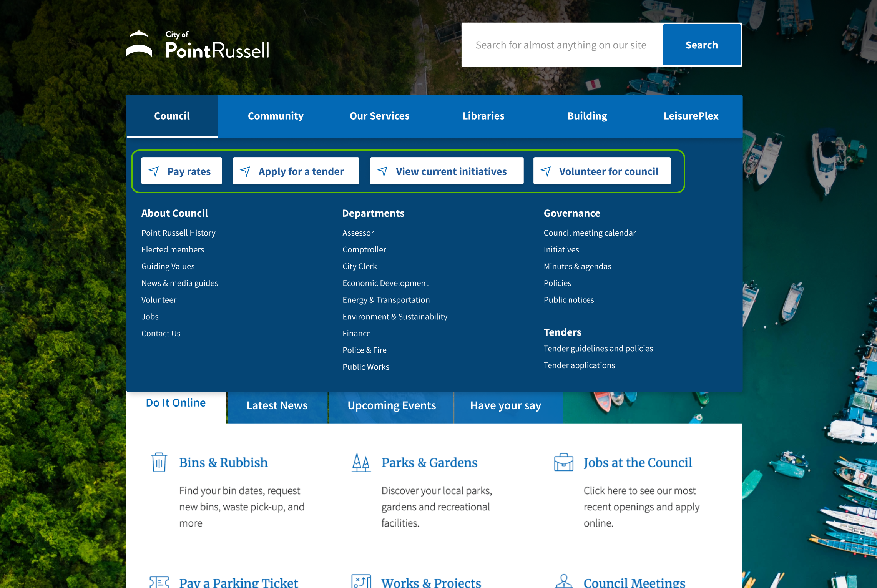Screen dimensions: 877x588
Task: Expand the Libraries menu
Action: click(483, 116)
